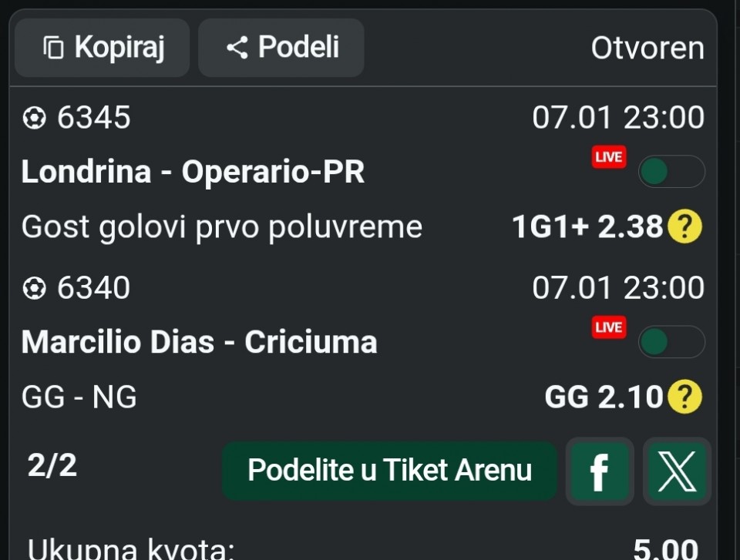Image resolution: width=740 pixels, height=560 pixels.
Task: Share ticket on X
Action: pos(677,471)
